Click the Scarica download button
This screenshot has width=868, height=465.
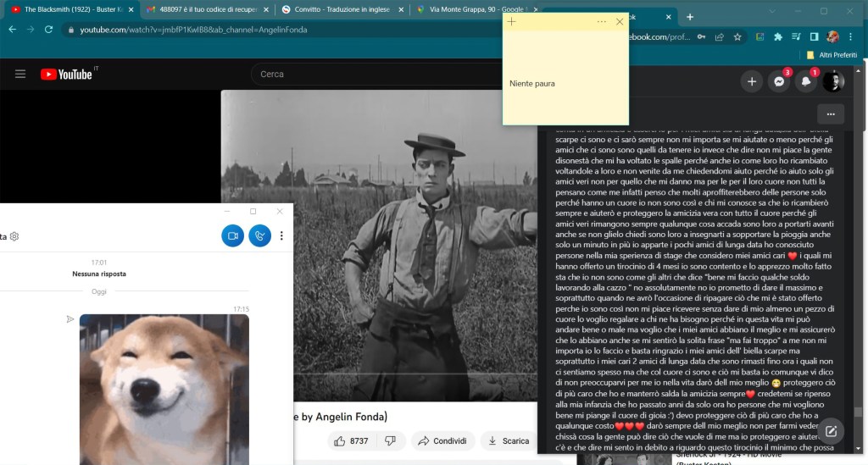point(507,440)
